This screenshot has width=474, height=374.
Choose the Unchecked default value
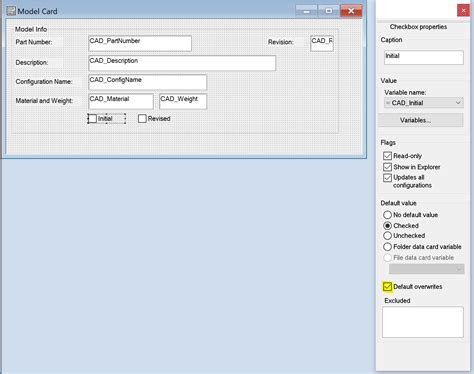[x=387, y=236]
